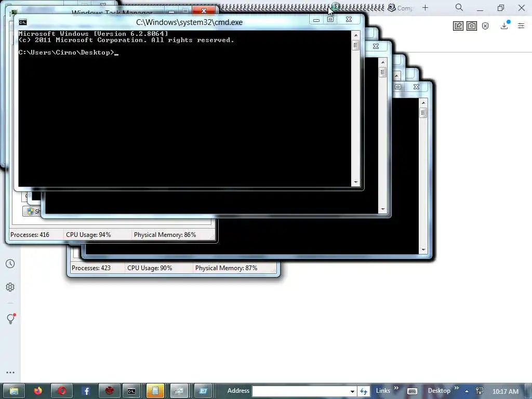
Task: Click the browser search magnifier icon
Action: coord(459,7)
